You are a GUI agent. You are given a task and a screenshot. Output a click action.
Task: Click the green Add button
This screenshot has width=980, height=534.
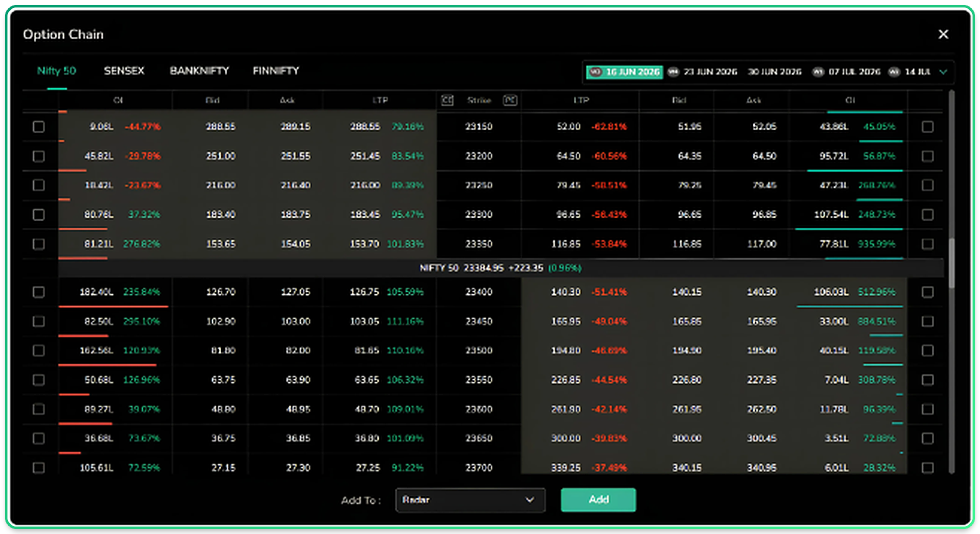tap(598, 500)
